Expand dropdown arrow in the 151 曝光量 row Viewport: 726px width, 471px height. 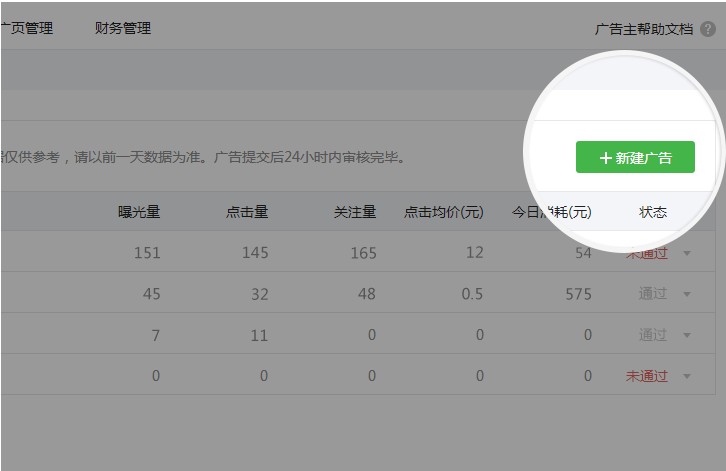pyautogui.click(x=687, y=253)
